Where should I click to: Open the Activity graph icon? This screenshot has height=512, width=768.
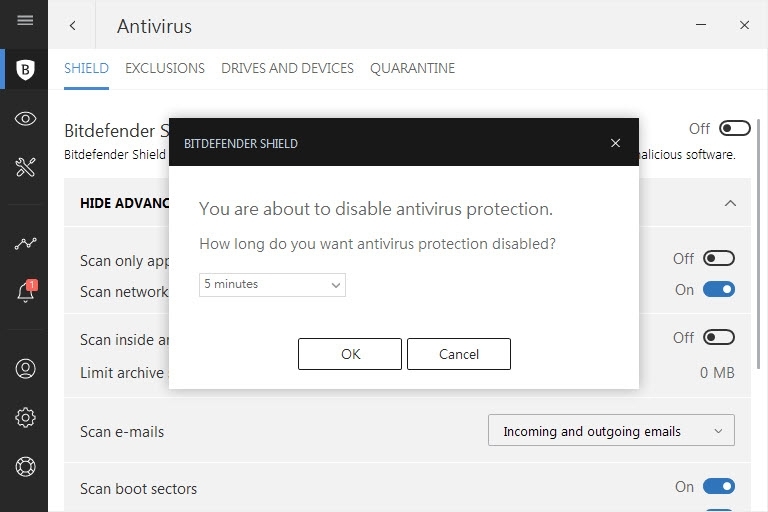click(x=25, y=243)
